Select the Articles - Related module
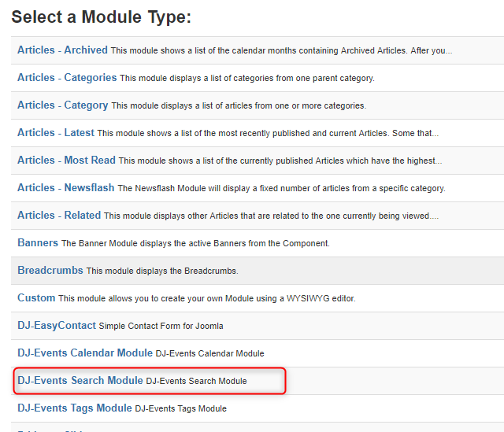This screenshot has height=432, width=504. 59,215
